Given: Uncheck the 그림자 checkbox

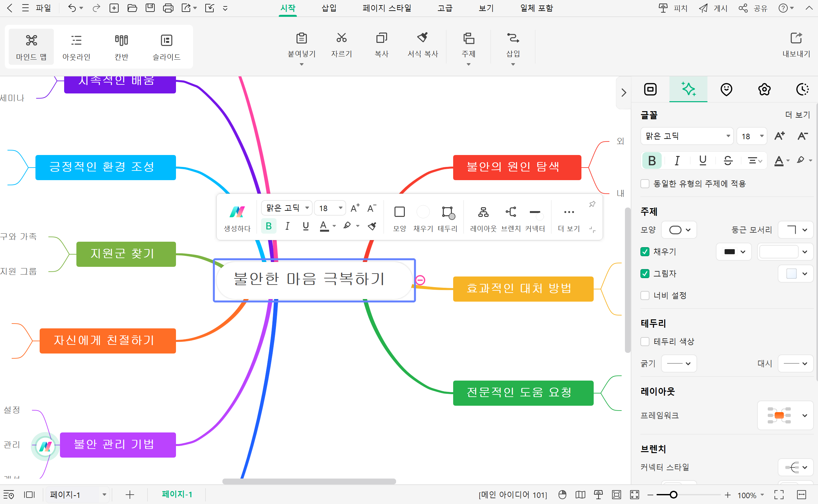Looking at the screenshot, I should (645, 274).
